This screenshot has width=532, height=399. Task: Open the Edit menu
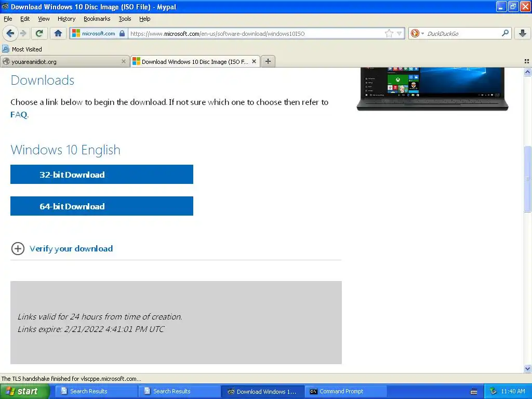tap(25, 19)
